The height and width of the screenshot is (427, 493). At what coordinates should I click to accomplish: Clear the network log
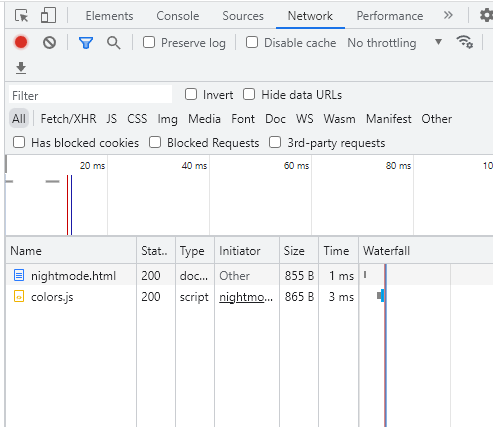[x=49, y=43]
